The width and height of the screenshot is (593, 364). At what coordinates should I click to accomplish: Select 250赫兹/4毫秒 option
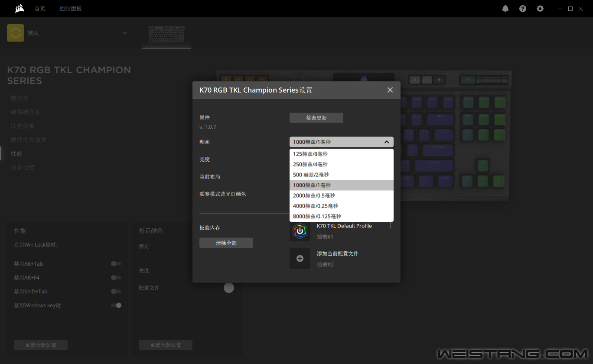[x=342, y=164]
